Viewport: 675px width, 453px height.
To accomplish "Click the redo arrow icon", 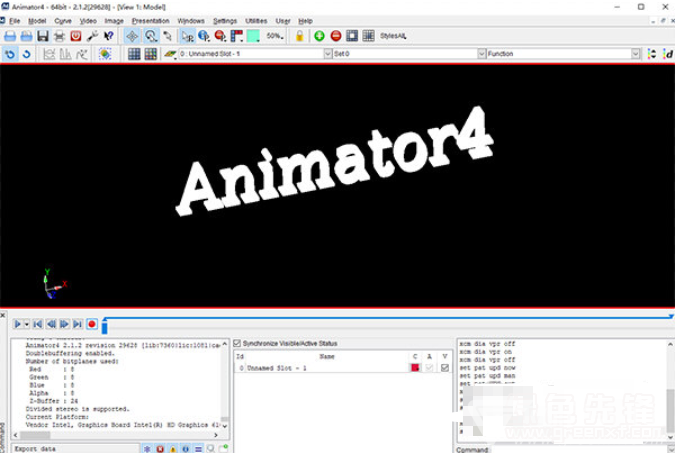I will [x=27, y=54].
